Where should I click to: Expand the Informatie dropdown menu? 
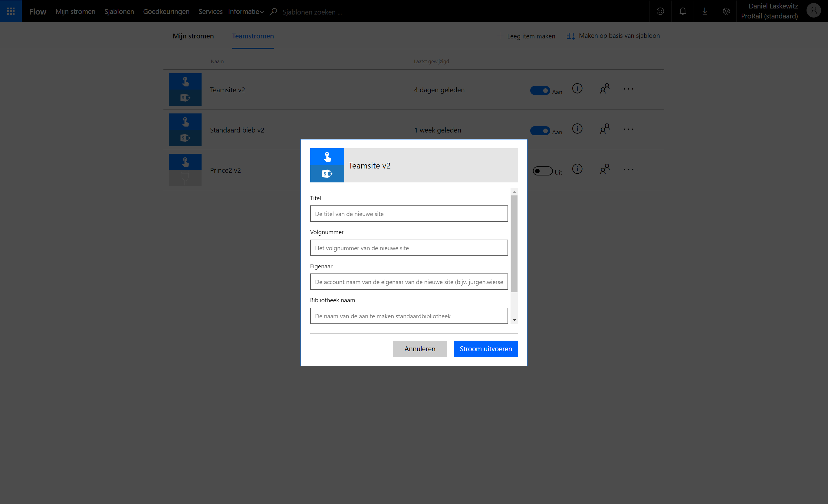(x=246, y=11)
